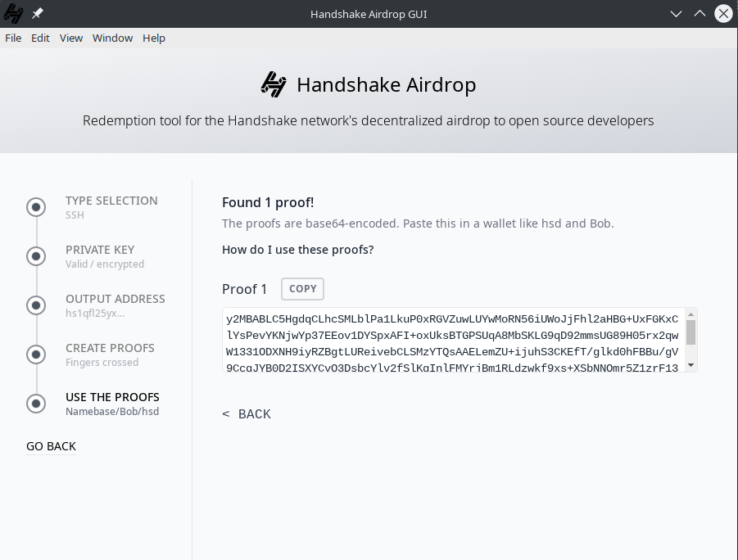Click the base64-encoded proofs description line
The width and height of the screenshot is (738, 560).
point(418,223)
